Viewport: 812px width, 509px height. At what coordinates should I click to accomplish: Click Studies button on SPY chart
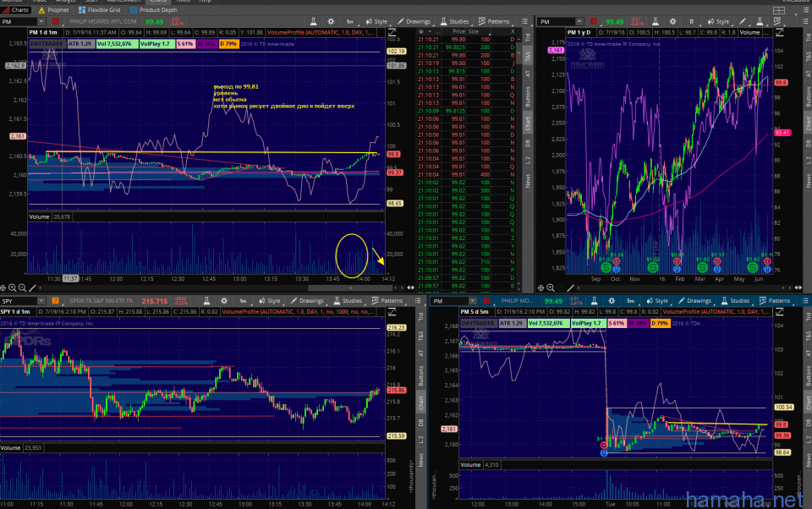pos(348,300)
